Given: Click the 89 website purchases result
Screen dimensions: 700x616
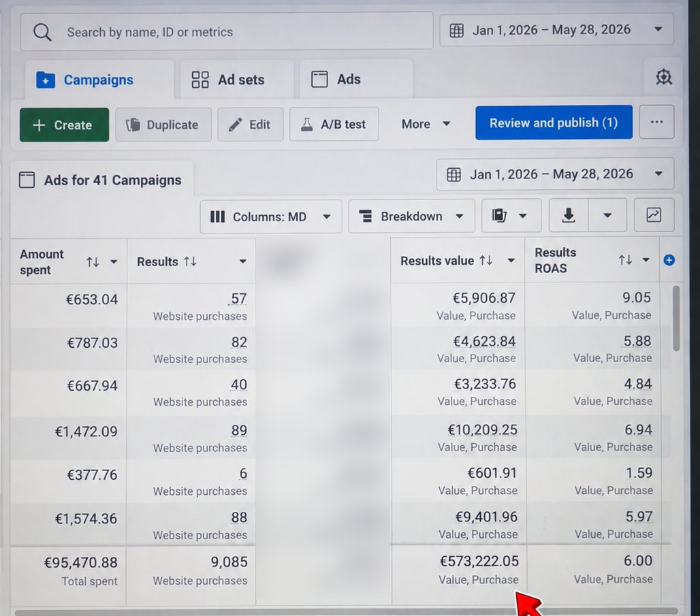Looking at the screenshot, I should coord(239,430).
